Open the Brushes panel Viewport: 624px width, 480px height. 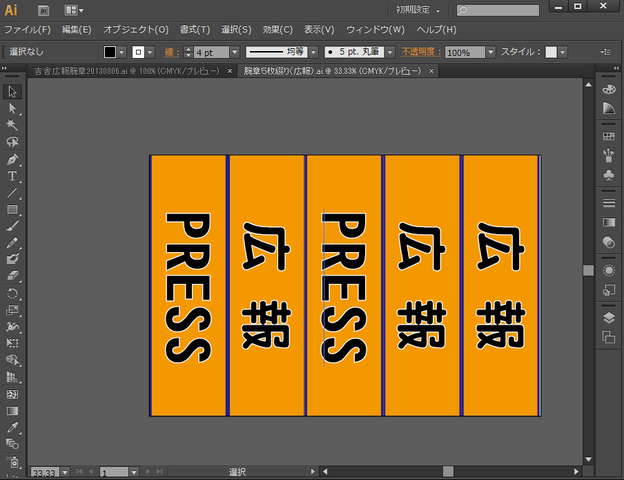click(x=608, y=156)
